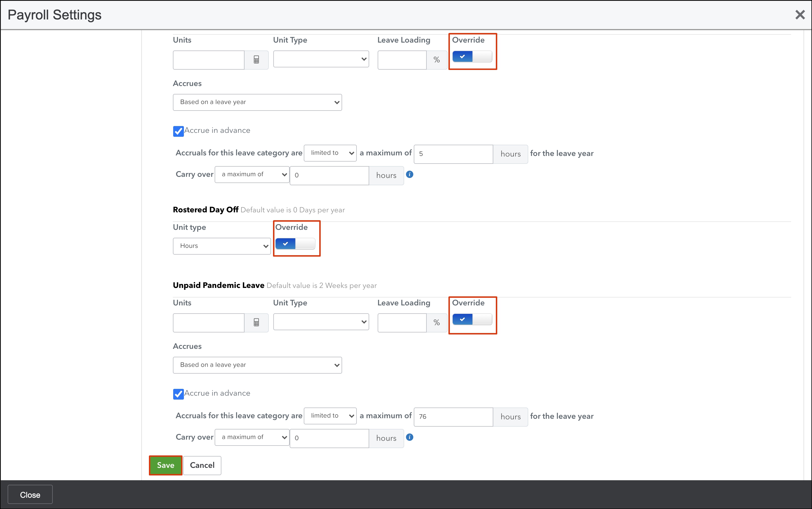Toggle Override switch for Unpaid Pandemic Leave
The image size is (812, 509).
pos(472,319)
